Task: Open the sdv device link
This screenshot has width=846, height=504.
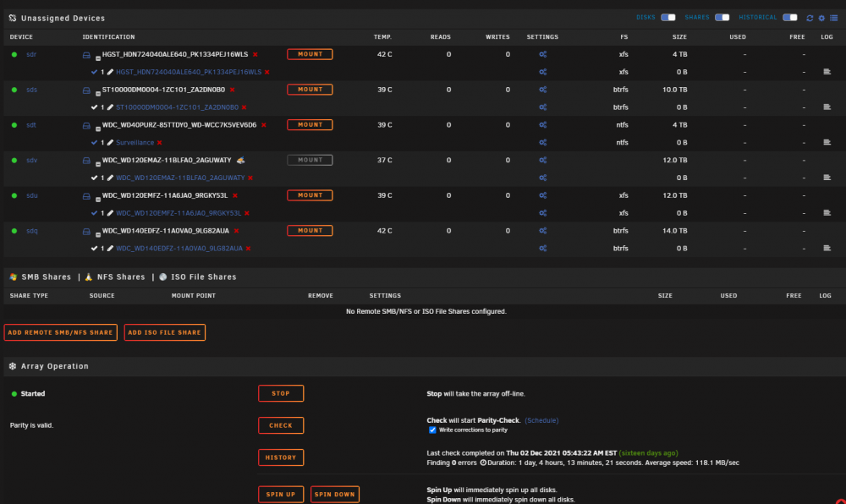Action: [x=32, y=160]
